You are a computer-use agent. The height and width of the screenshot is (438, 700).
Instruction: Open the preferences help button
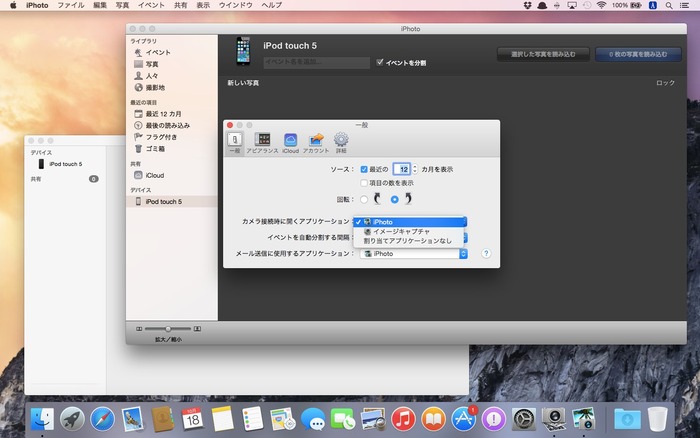pos(486,254)
